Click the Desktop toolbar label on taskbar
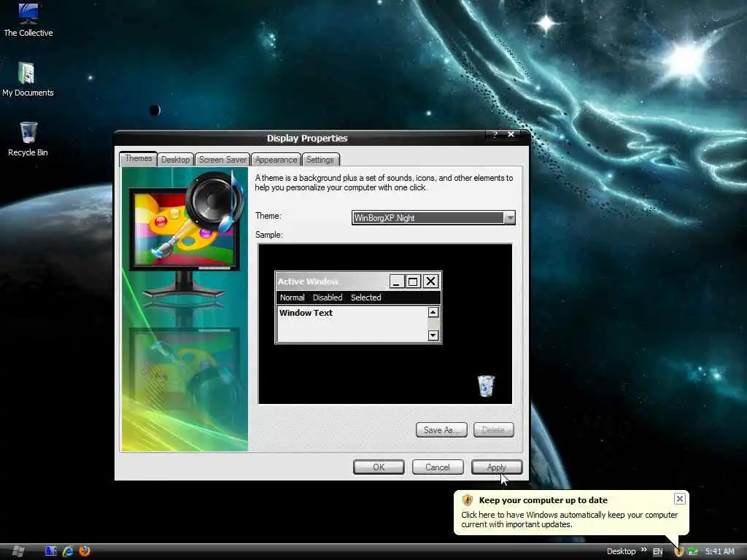The width and height of the screenshot is (747, 560). tap(621, 551)
